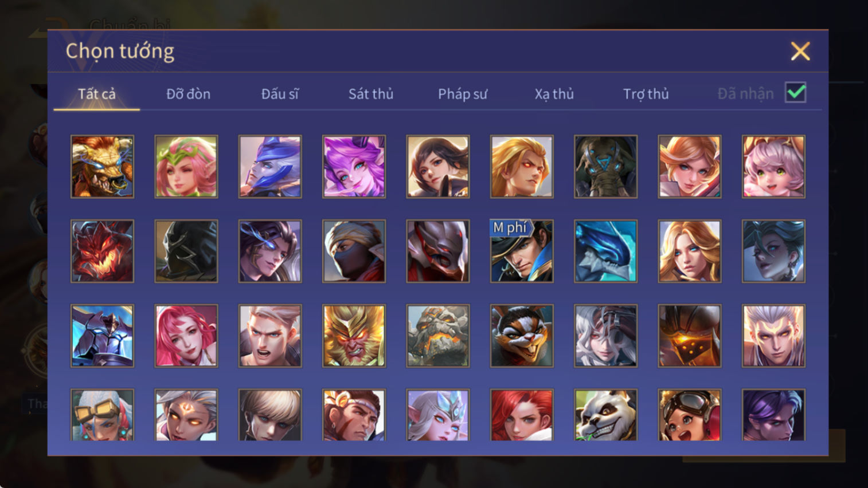Select the masked ninja hero portrait

tap(354, 251)
